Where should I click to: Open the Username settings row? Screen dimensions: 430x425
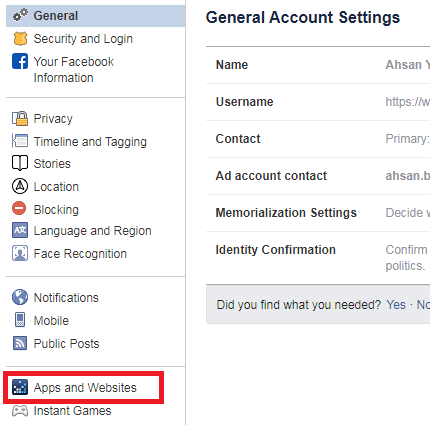(x=318, y=102)
